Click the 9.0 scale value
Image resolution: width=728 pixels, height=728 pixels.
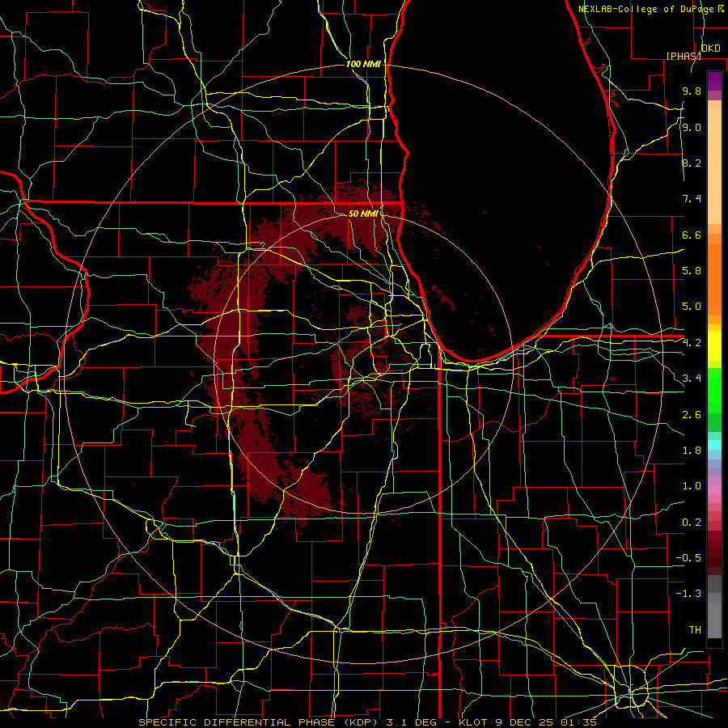692,127
